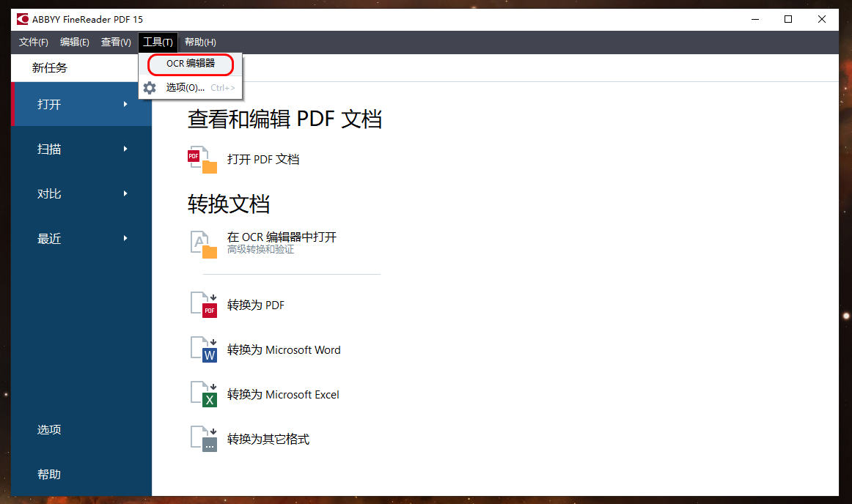This screenshot has height=504, width=852.
Task: Click 在 OCR 编辑器中打开 task
Action: point(282,237)
